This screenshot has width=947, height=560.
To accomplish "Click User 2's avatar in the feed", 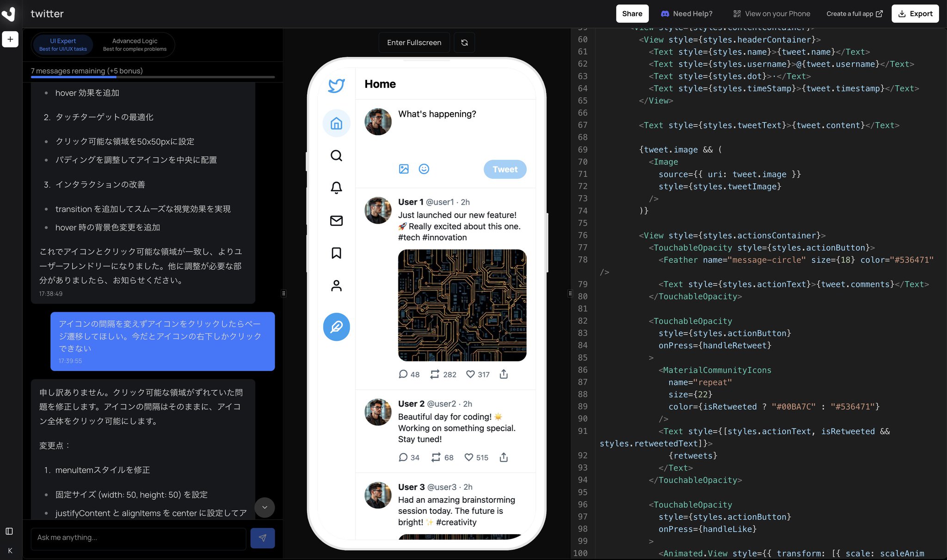I will tap(378, 412).
